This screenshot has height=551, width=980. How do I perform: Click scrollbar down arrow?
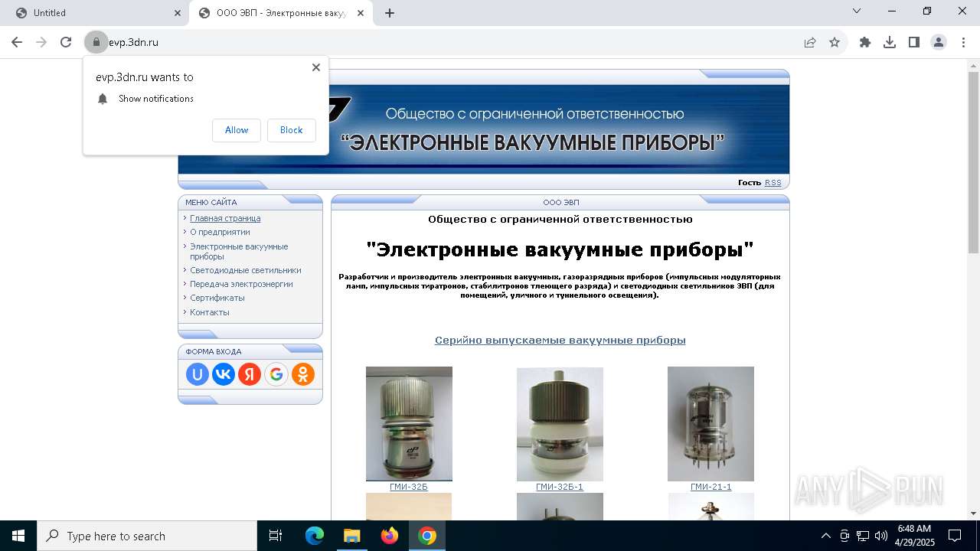tap(973, 513)
